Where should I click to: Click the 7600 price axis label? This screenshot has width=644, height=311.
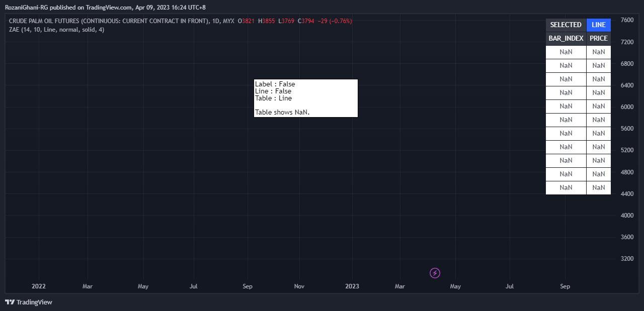tap(627, 20)
